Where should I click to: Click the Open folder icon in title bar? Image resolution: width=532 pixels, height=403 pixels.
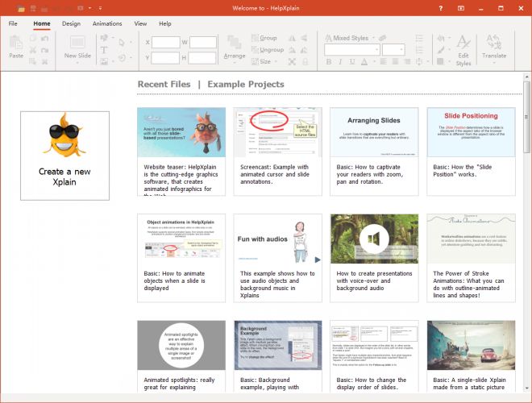(21, 8)
